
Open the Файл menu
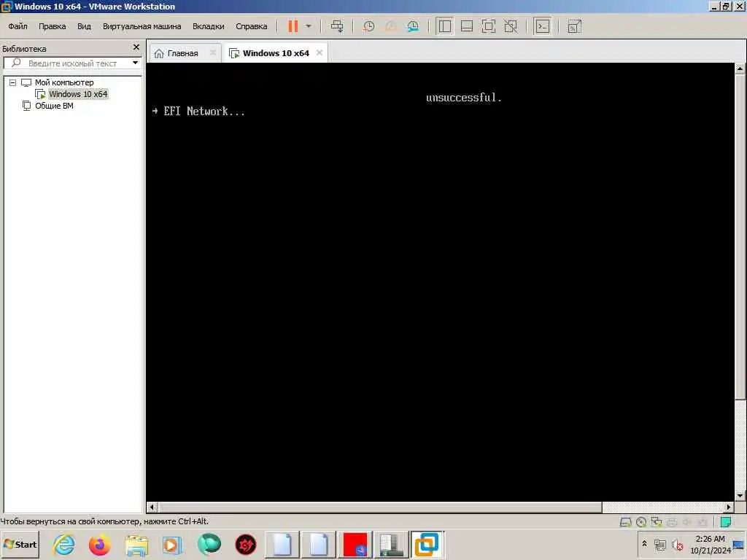[18, 26]
